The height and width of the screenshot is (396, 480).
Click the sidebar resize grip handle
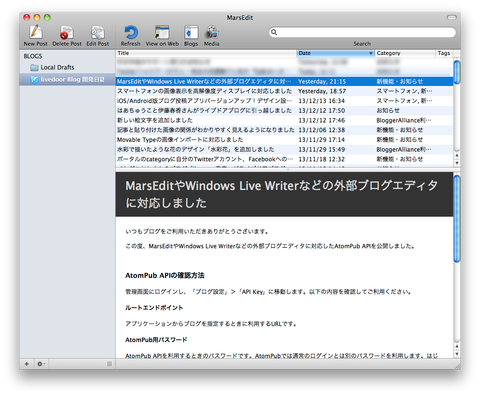[109, 364]
